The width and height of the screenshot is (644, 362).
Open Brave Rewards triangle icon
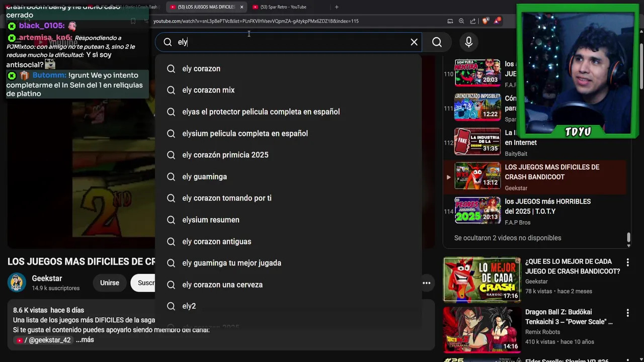[497, 21]
